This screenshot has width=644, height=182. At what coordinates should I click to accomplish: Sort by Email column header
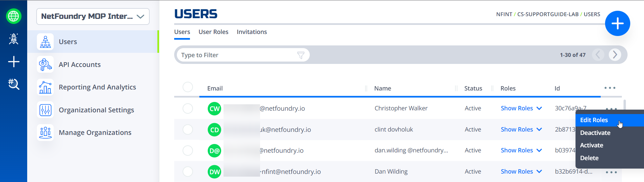[215, 88]
